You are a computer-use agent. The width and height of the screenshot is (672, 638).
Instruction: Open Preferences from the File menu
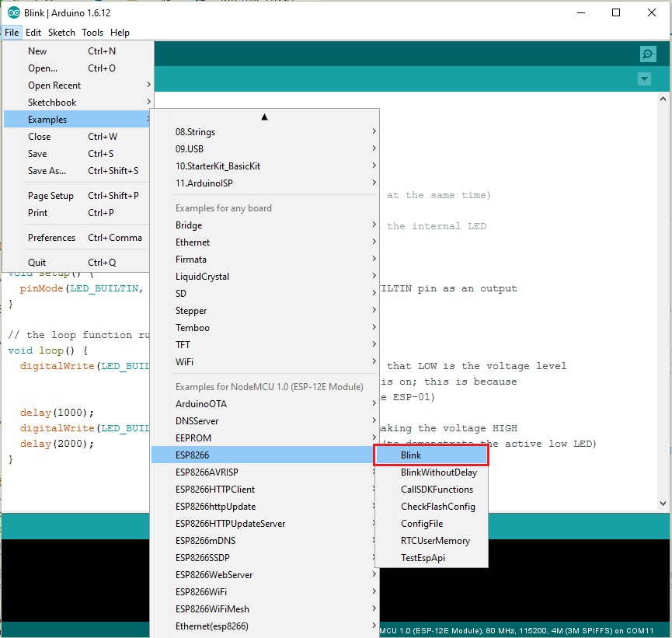click(77, 238)
